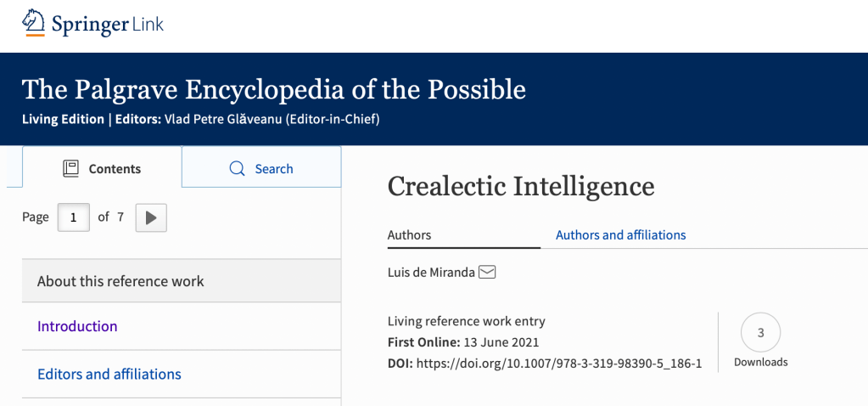Click the Crealectic Intelligence heading

pyautogui.click(x=521, y=186)
